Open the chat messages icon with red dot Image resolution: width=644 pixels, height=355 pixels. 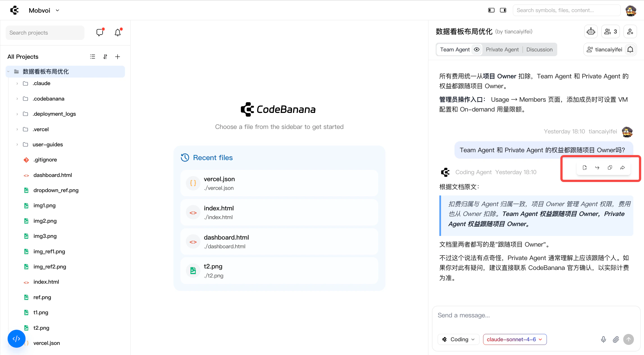(x=100, y=33)
